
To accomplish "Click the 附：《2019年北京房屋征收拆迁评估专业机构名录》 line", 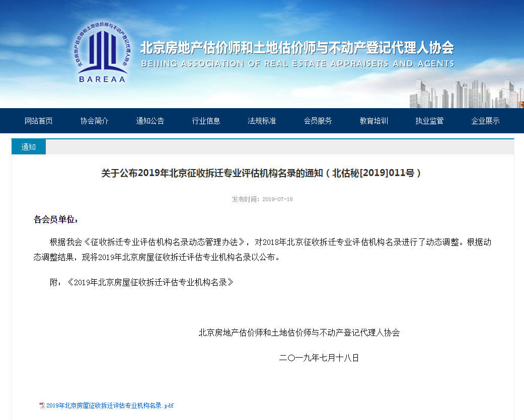I will (141, 283).
